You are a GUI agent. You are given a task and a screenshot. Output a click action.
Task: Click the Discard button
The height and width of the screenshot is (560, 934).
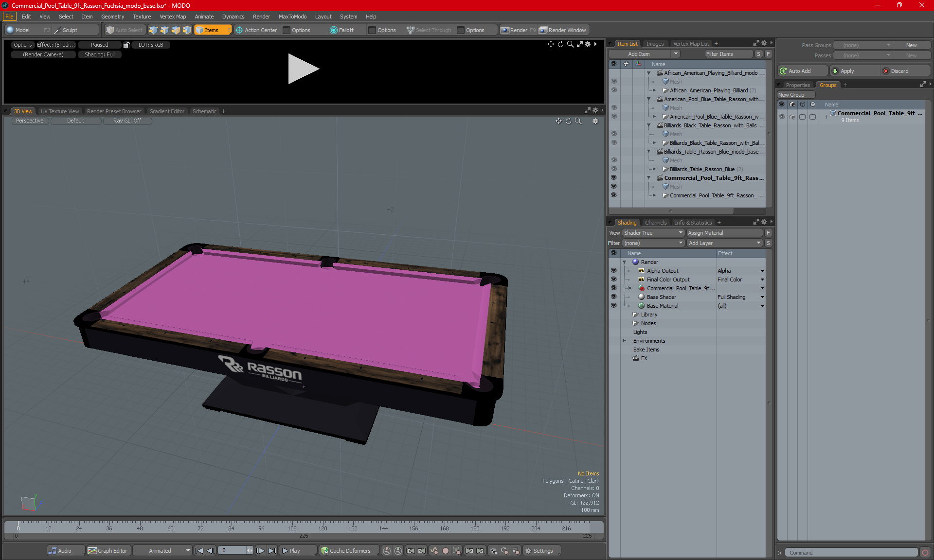tap(905, 71)
